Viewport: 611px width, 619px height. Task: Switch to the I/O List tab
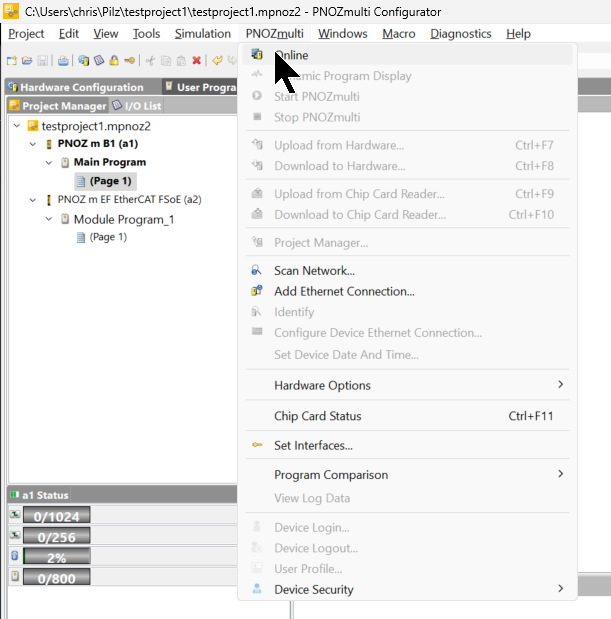click(x=137, y=106)
